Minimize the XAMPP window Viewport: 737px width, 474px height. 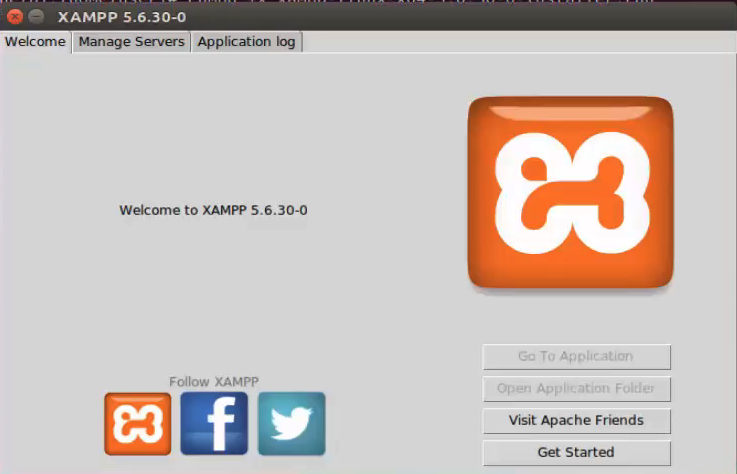point(35,18)
